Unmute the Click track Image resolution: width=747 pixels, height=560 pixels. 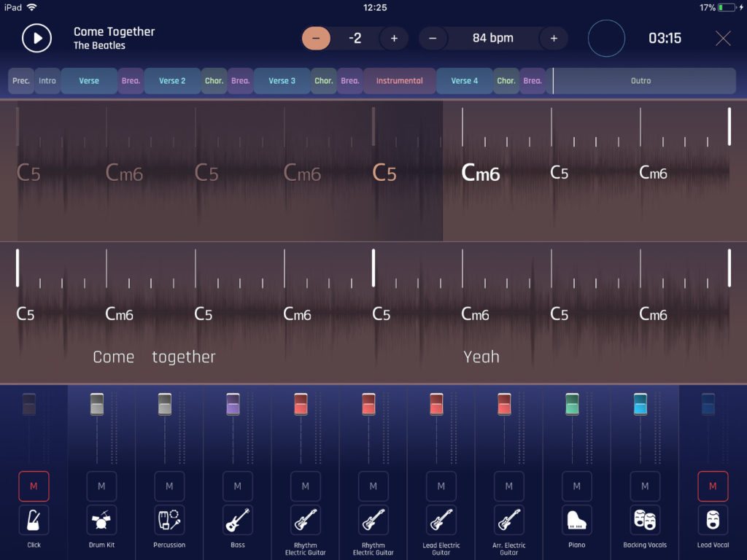click(34, 486)
